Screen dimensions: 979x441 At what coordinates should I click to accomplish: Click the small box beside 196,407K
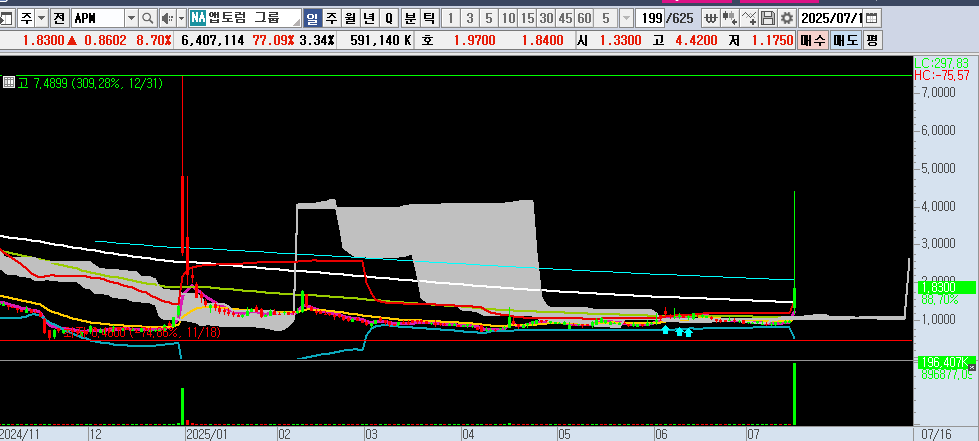(x=971, y=368)
